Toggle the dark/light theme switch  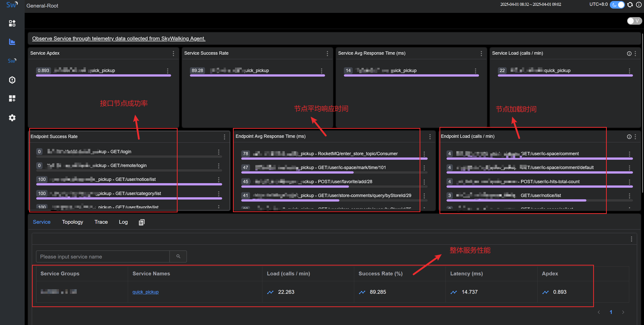tap(617, 5)
